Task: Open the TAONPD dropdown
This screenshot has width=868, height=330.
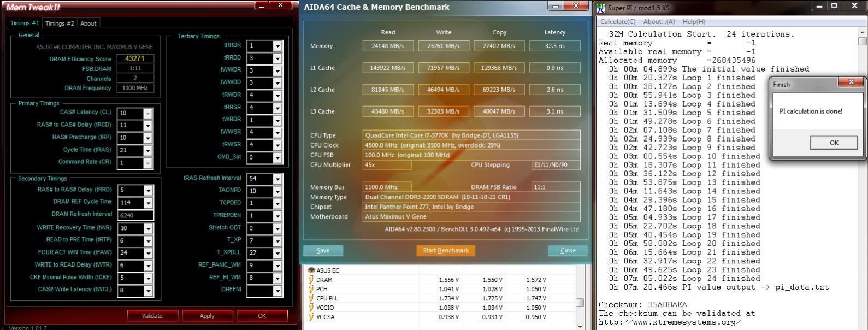Action: (x=277, y=191)
